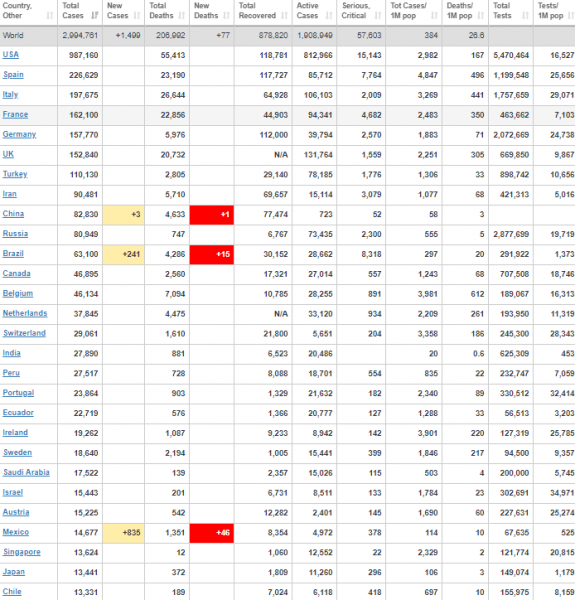Open the Saudi Arabia country link
Image resolution: width=575 pixels, height=600 pixels.
click(x=26, y=473)
